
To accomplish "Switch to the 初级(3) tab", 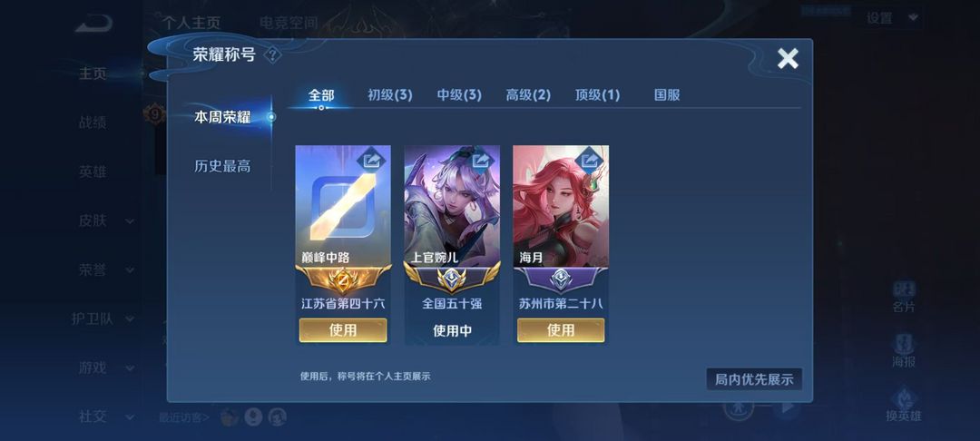I will click(390, 95).
